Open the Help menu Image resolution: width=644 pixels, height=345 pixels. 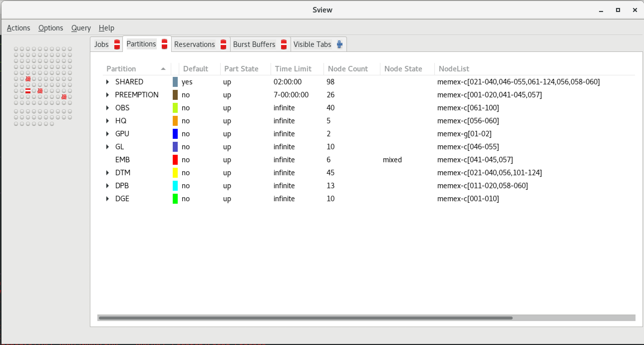pyautogui.click(x=107, y=28)
